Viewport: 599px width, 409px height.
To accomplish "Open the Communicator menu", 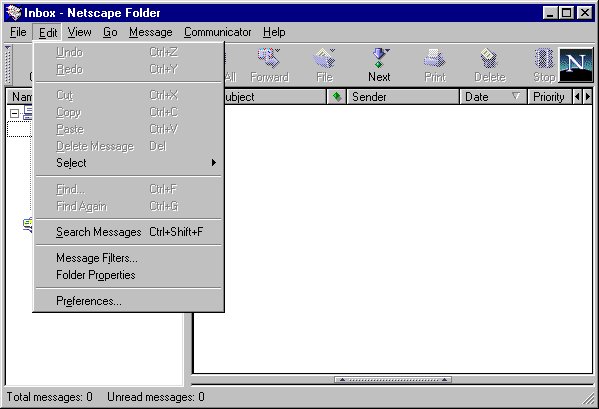I will (x=217, y=32).
